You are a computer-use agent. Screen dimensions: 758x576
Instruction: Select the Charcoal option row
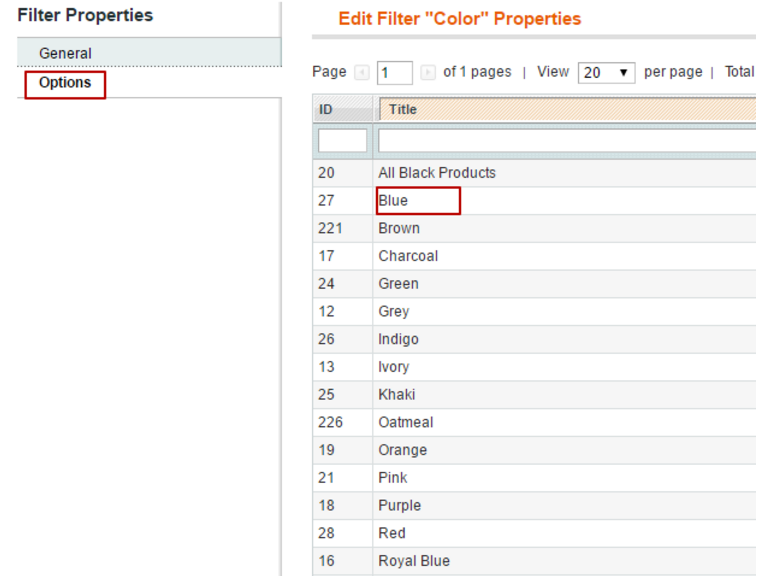[x=408, y=256]
